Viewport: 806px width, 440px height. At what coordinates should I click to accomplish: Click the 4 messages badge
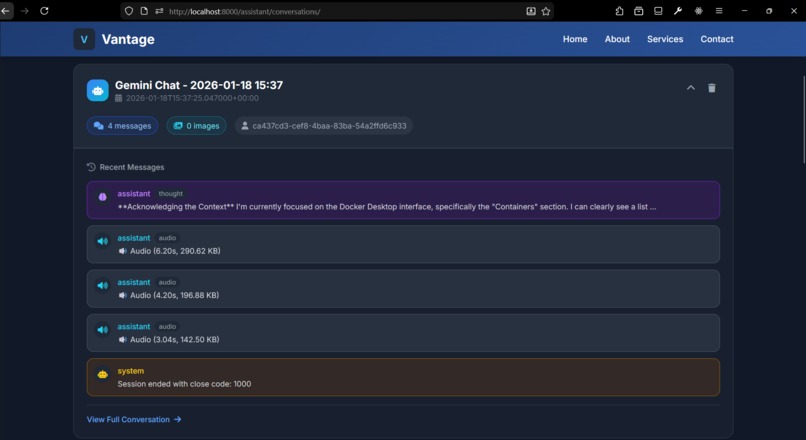122,126
